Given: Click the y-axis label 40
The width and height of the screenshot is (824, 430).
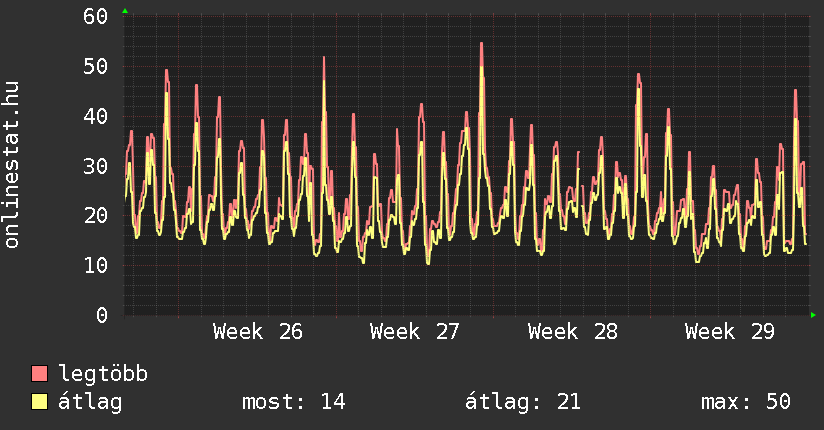Looking at the screenshot, I should click(96, 116).
